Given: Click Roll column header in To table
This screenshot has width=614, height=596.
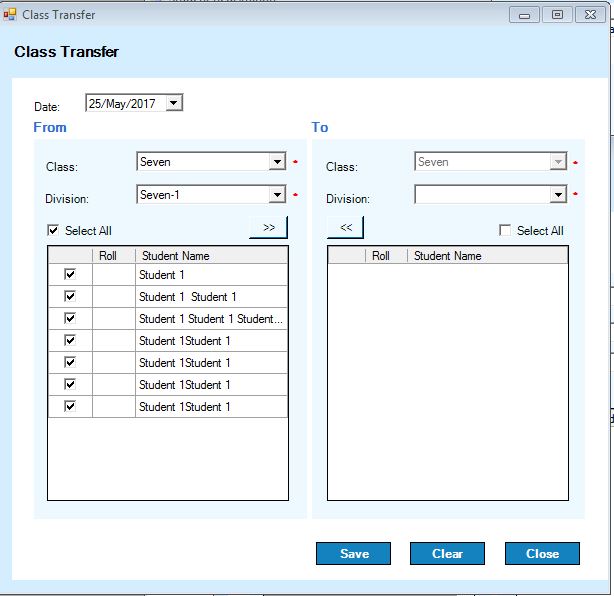Looking at the screenshot, I should [x=381, y=256].
